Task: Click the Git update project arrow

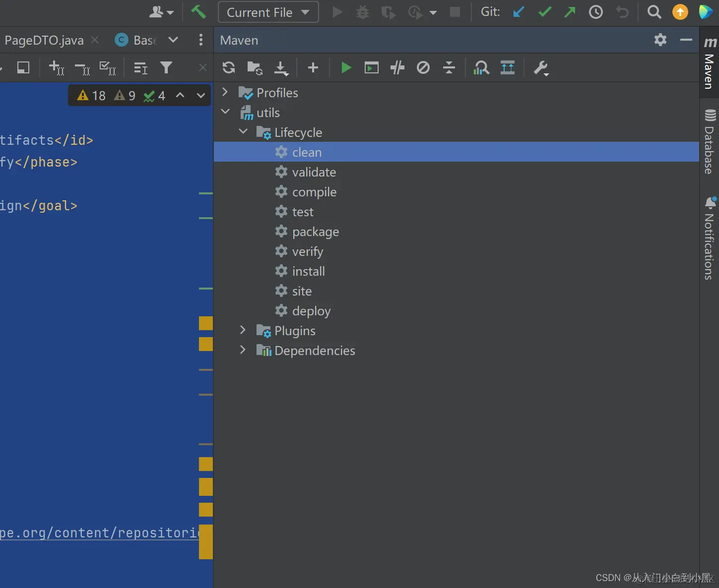Action: pyautogui.click(x=519, y=12)
